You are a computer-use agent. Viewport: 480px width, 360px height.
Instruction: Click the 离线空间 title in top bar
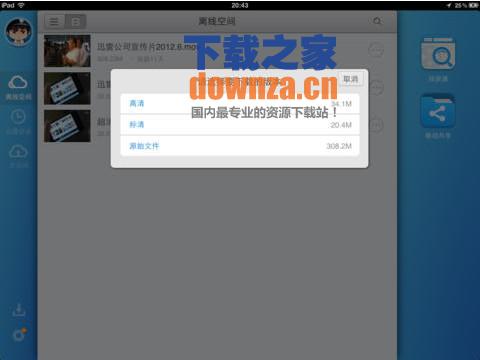tap(217, 21)
